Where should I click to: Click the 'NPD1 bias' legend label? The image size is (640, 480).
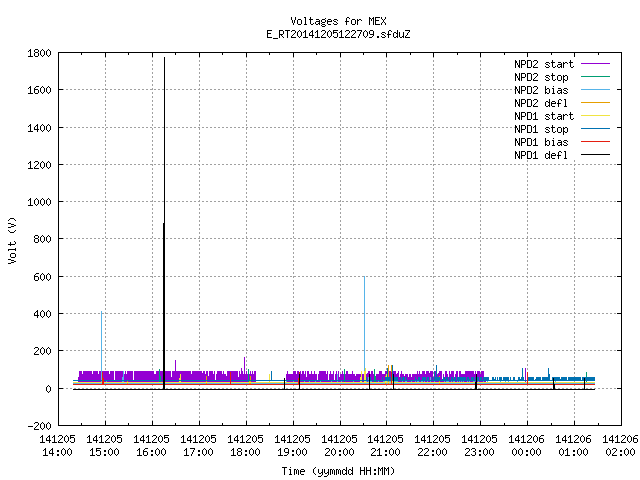coord(541,142)
